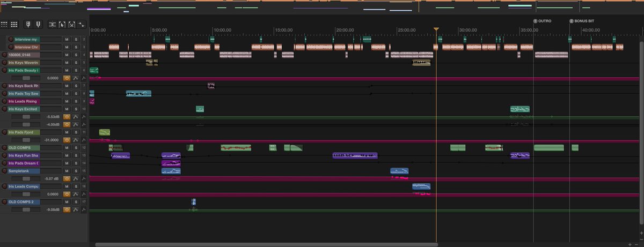Screen dimensions: 644x247
Task: Arm record on Interview Chr track
Action: click(11, 47)
